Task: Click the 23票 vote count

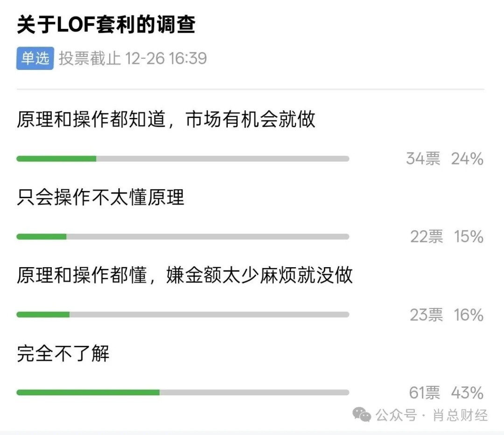Action: (426, 315)
